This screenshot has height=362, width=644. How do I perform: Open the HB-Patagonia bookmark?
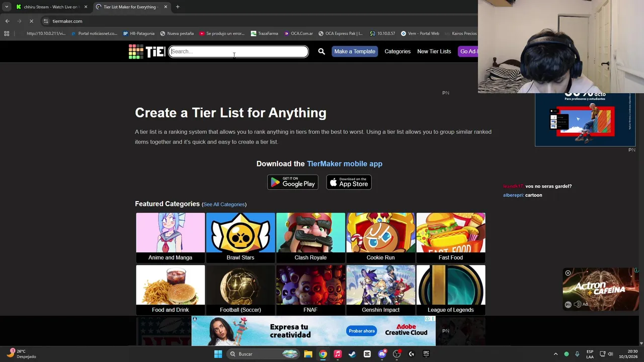point(139,34)
